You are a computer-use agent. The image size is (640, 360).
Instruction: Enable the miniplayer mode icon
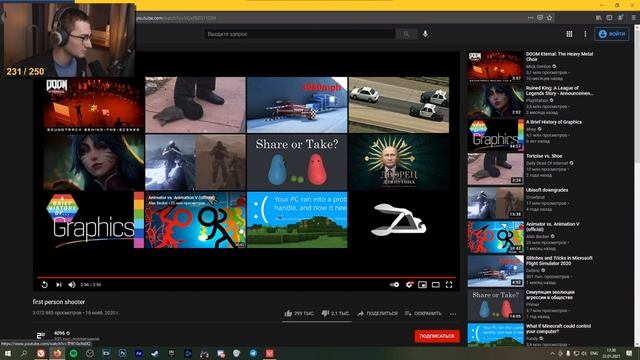422,284
